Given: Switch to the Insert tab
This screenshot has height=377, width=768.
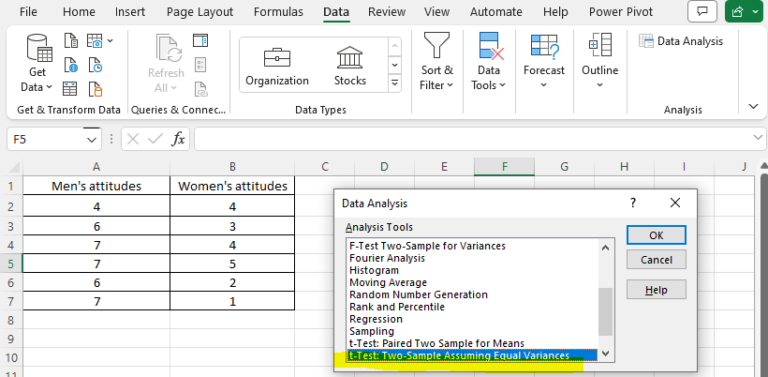Looking at the screenshot, I should tap(130, 12).
